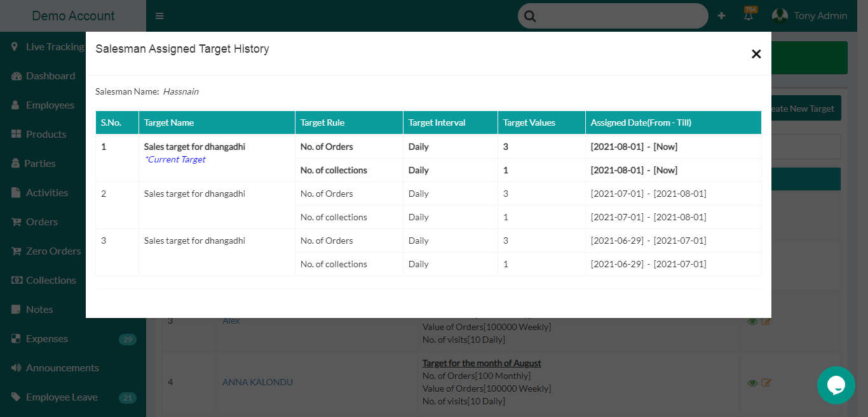This screenshot has width=868, height=417.
Task: Open the notifications bell
Action: [749, 15]
